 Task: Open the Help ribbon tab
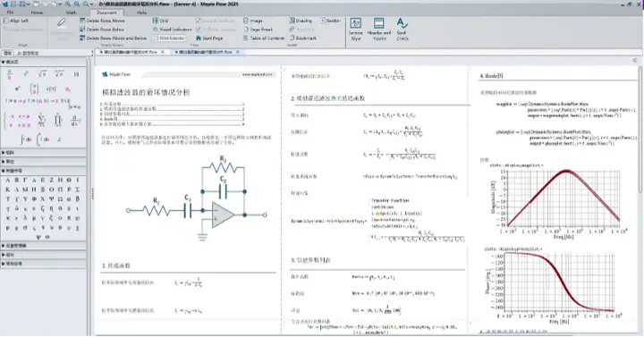click(x=141, y=13)
